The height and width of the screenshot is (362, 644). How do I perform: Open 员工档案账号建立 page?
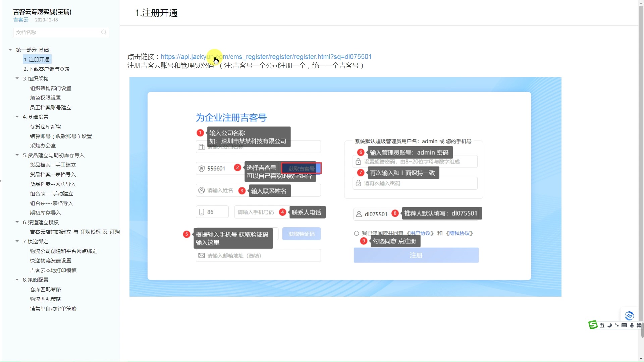[x=51, y=107]
